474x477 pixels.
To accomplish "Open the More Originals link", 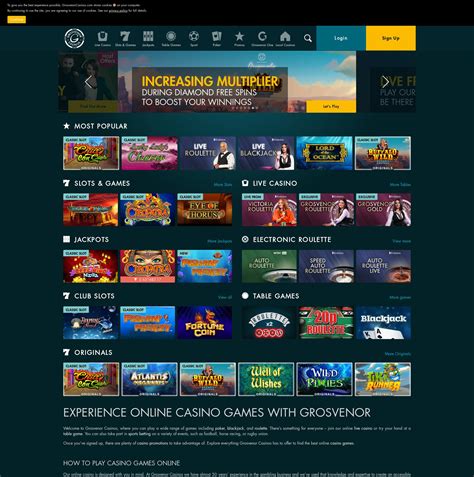I will (398, 354).
